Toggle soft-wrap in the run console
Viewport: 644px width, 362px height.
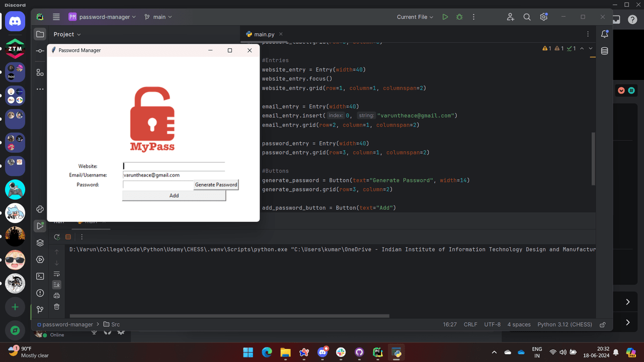pos(57,274)
